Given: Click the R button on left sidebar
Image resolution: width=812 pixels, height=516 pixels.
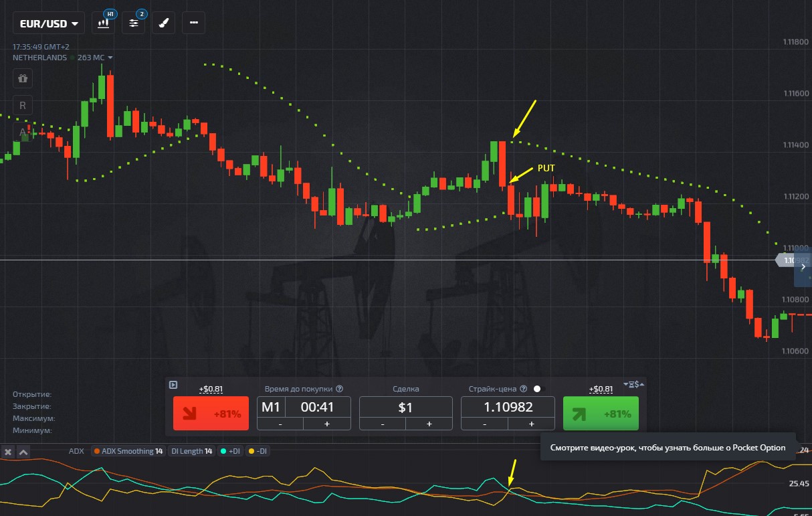Looking at the screenshot, I should 23,105.
